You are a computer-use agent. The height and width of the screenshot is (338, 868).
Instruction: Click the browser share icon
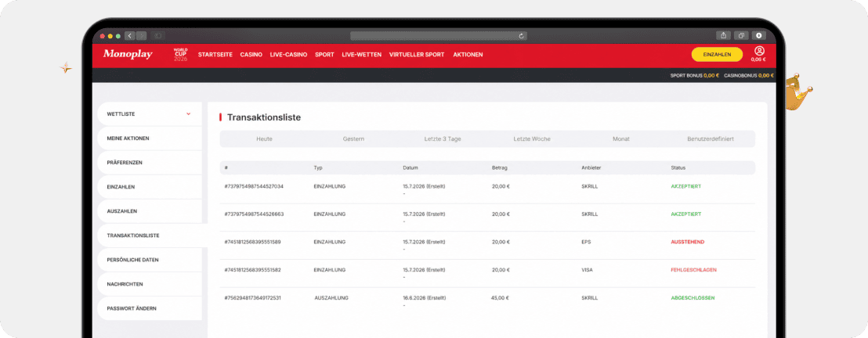click(723, 35)
